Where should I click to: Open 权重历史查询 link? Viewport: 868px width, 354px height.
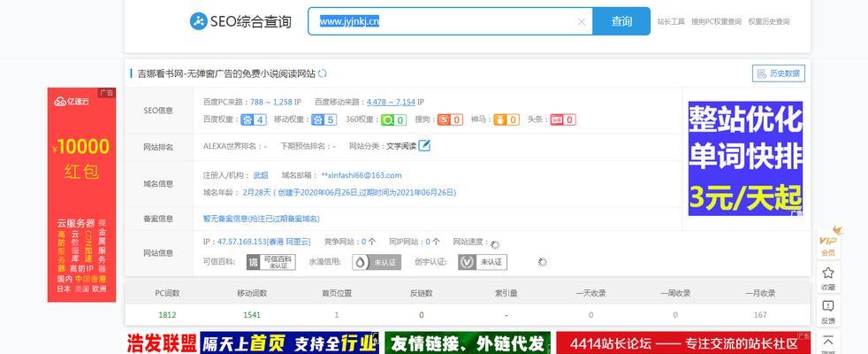(769, 21)
